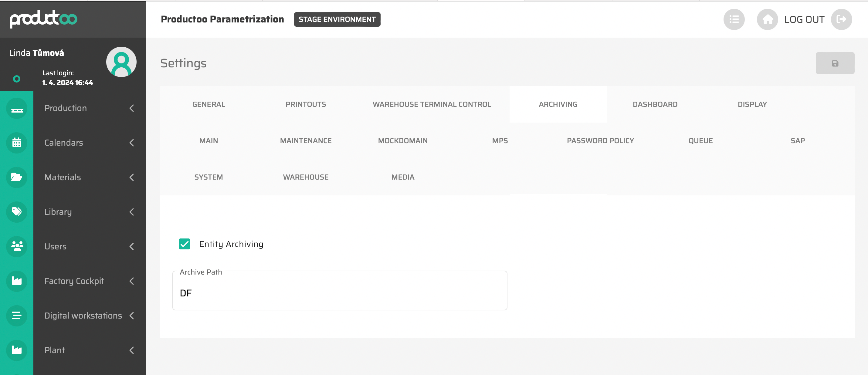Expand the Plant menu chevron
Viewport: 868px width, 375px height.
click(132, 350)
